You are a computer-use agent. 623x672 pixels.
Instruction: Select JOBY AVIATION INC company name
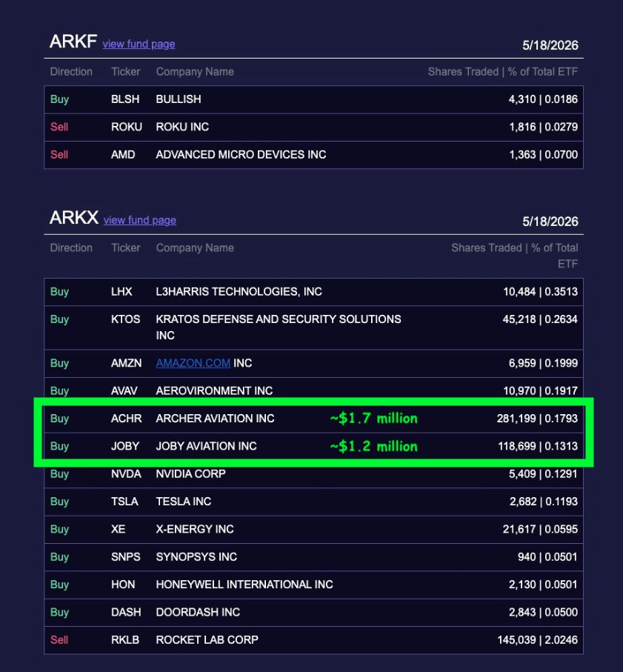pyautogui.click(x=206, y=446)
